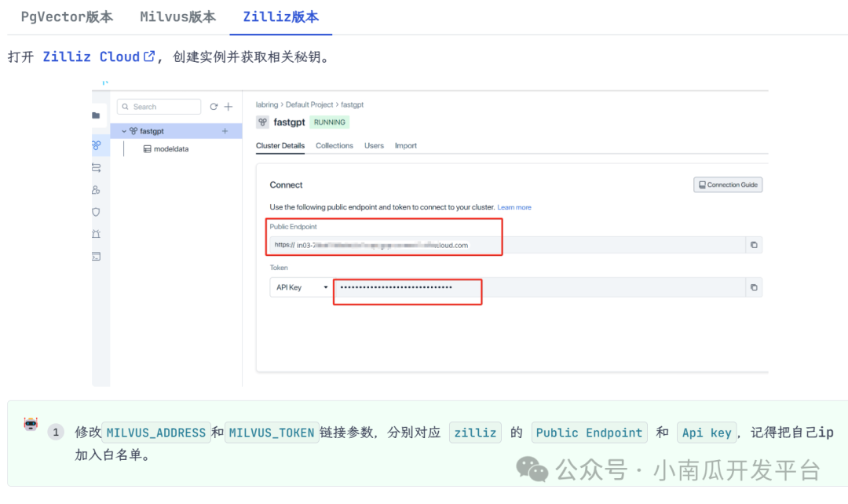Click the Api key code label
This screenshot has width=848, height=504.
707,433
